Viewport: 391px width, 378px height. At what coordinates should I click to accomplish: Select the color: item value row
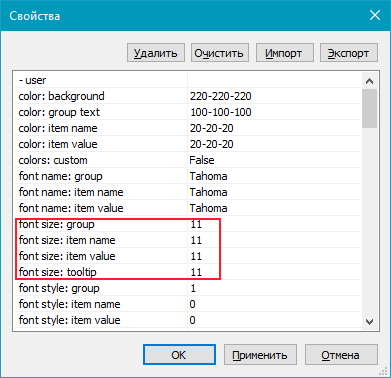[x=188, y=144]
